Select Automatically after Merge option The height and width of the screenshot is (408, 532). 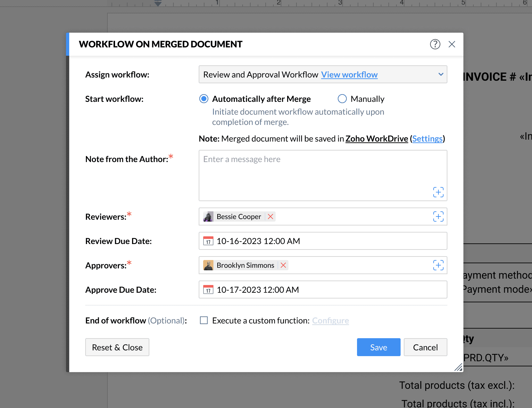(204, 99)
